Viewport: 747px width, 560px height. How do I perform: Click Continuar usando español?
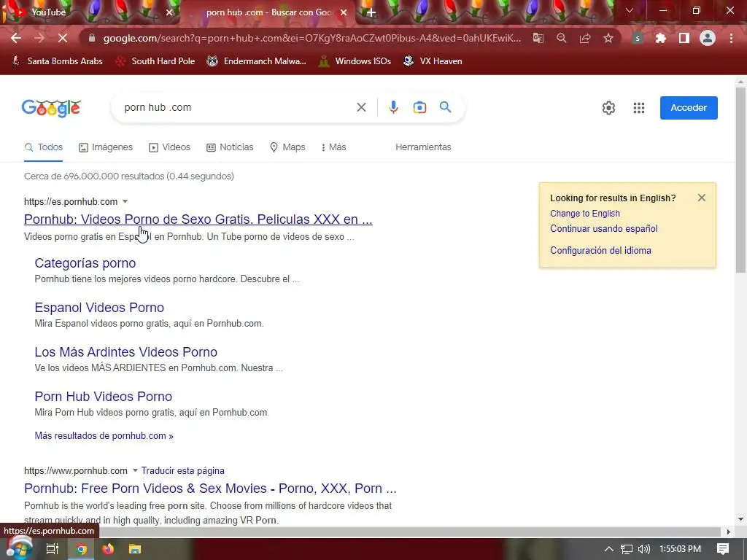point(603,228)
